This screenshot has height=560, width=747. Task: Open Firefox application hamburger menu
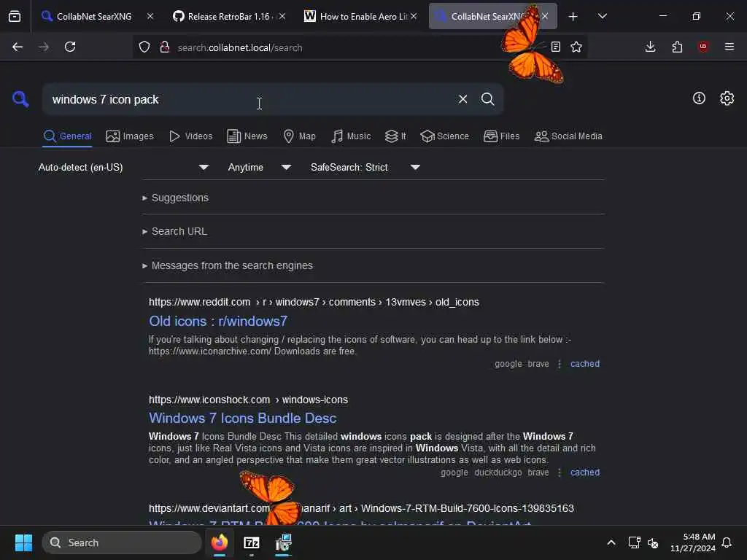(x=729, y=47)
